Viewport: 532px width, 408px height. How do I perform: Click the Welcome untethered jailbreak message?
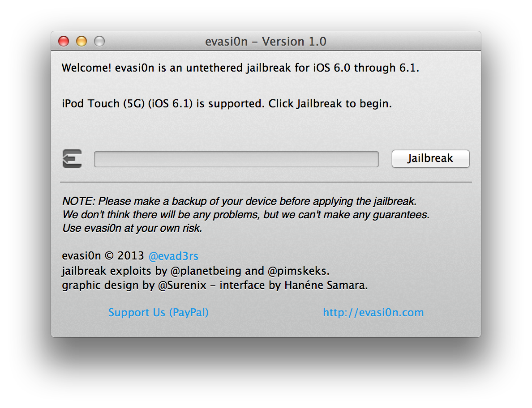(240, 68)
